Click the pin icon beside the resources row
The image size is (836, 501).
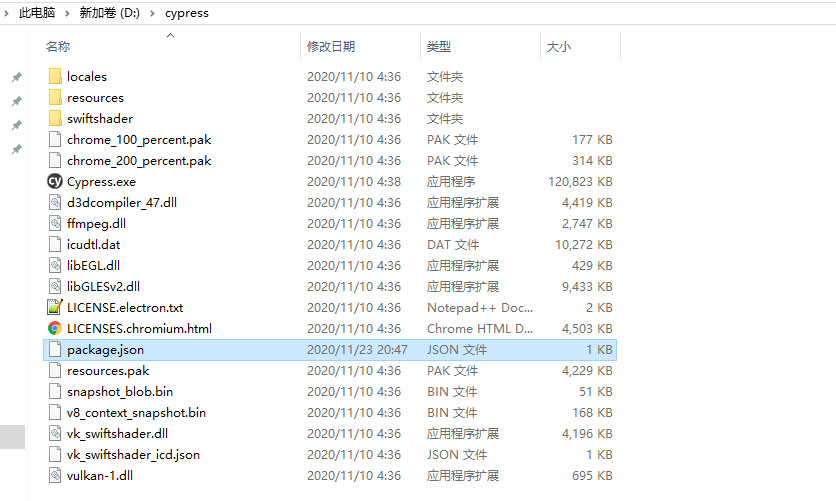point(17,101)
